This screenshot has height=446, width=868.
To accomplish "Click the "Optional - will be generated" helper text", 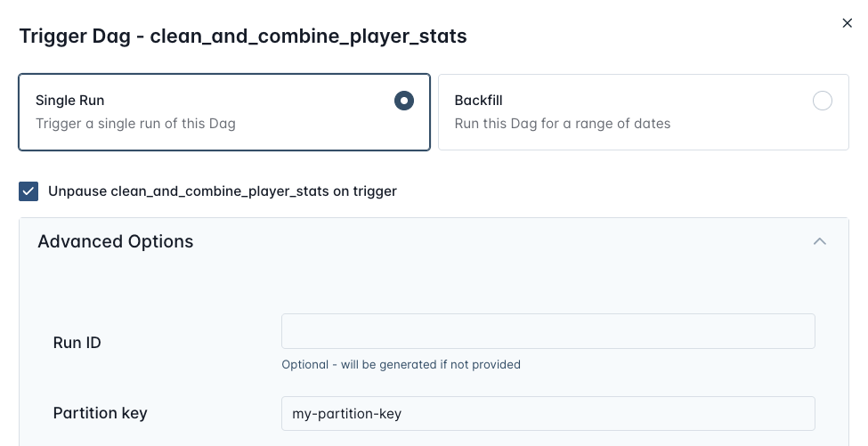I will coord(401,364).
